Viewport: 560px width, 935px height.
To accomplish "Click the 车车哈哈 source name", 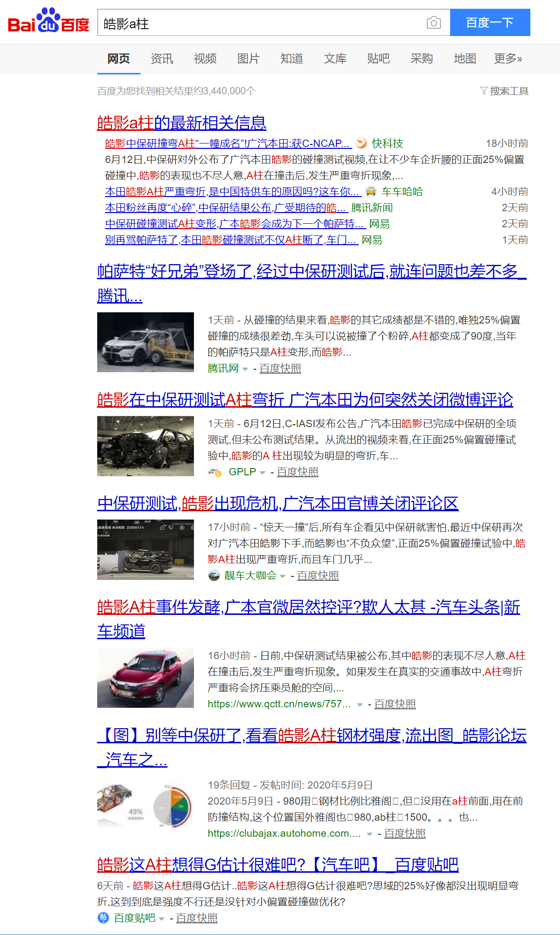I will click(x=402, y=192).
